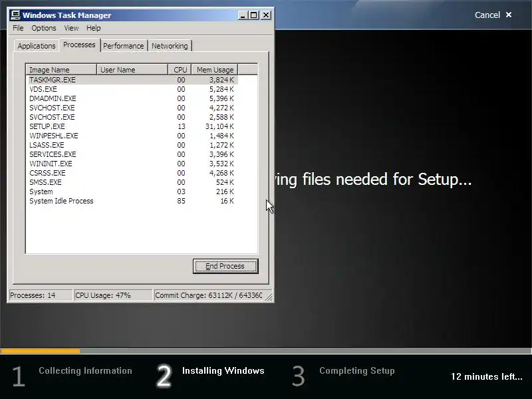
Task: Sort by User Name column header
Action: [132, 70]
